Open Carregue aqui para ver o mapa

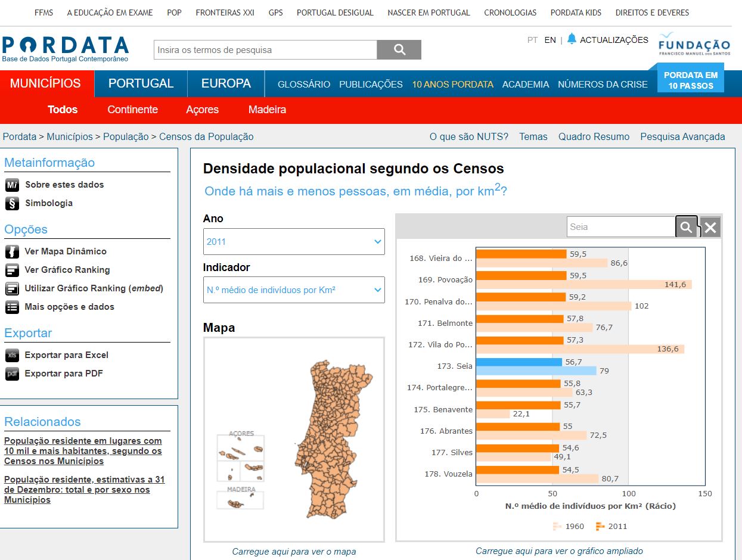coord(294,552)
